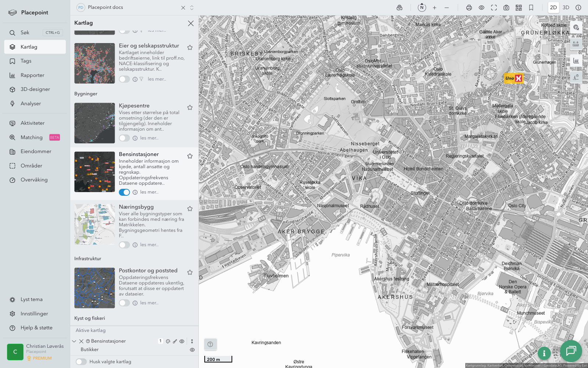
Task: Favorite the Kjøpesentre layer with the star
Action: [x=190, y=107]
